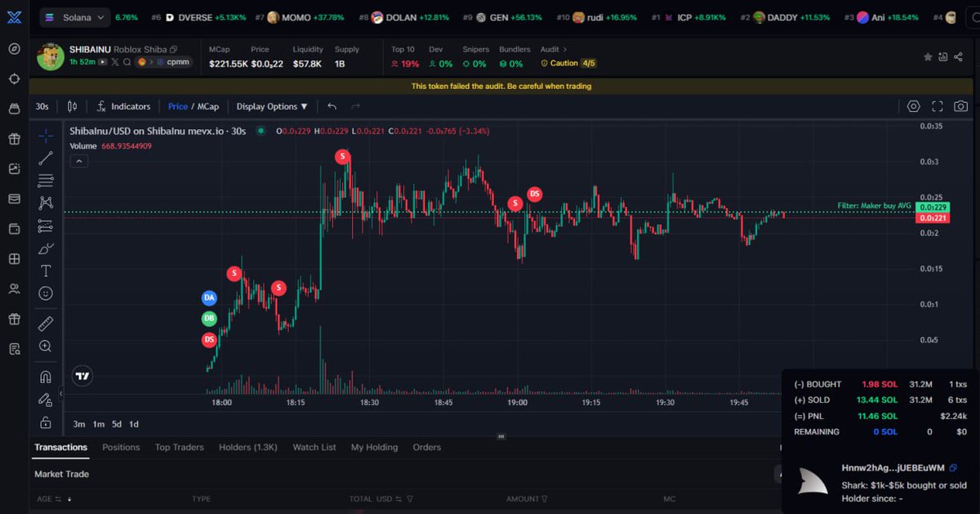Click the DA marker on chart
Screen dimensions: 980x514
click(x=209, y=298)
